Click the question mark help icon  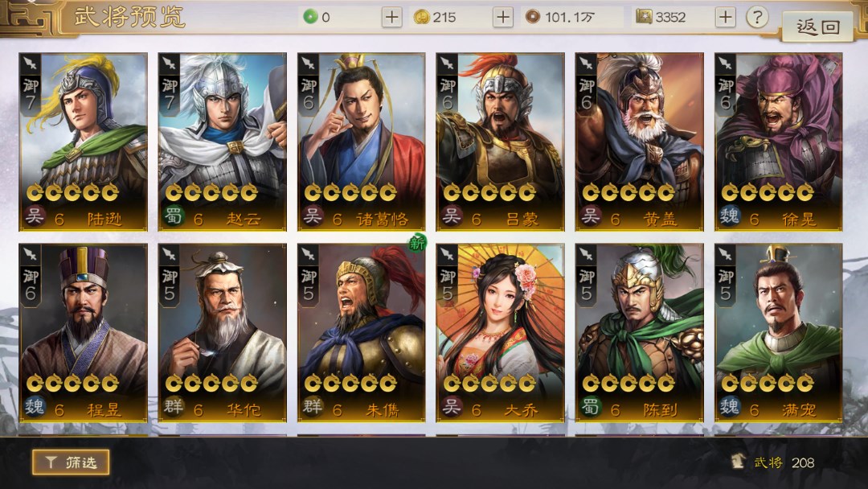(757, 17)
